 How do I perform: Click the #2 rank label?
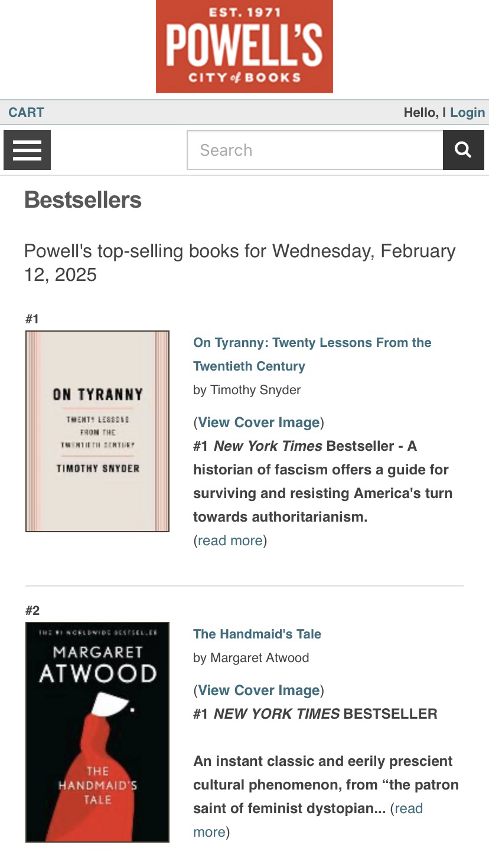32,611
